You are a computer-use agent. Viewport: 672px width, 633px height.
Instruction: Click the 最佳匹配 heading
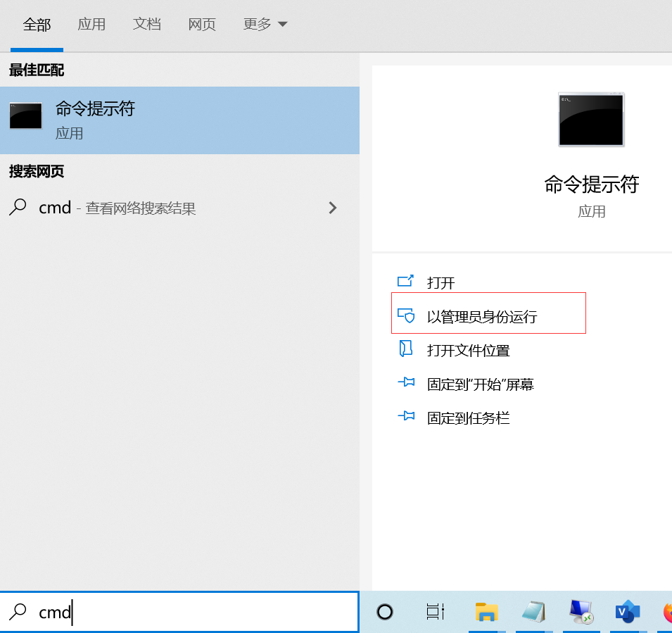37,70
